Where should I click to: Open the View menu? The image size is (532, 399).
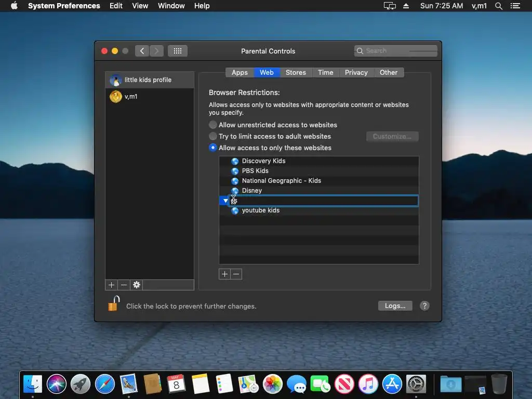[x=140, y=6]
